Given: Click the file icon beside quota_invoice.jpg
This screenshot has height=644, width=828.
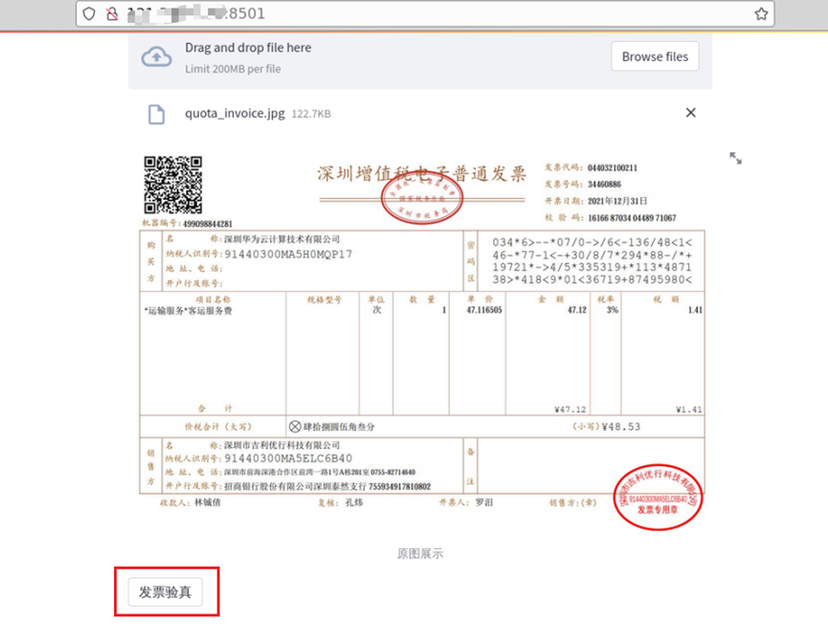Looking at the screenshot, I should (x=156, y=114).
